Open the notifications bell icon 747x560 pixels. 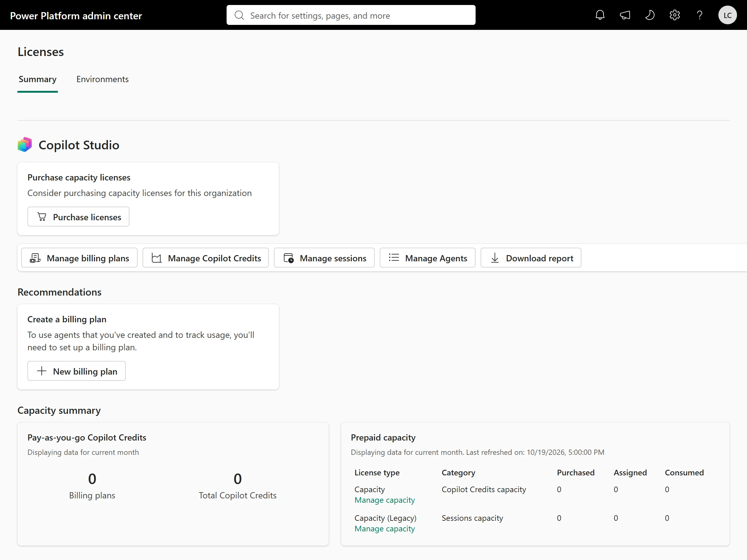[x=600, y=15]
